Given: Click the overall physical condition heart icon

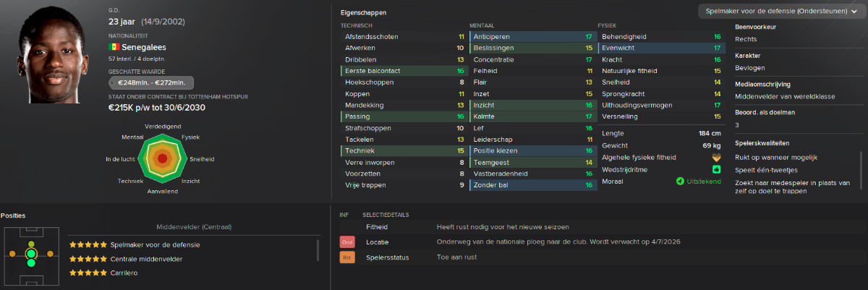Looking at the screenshot, I should (x=717, y=157).
